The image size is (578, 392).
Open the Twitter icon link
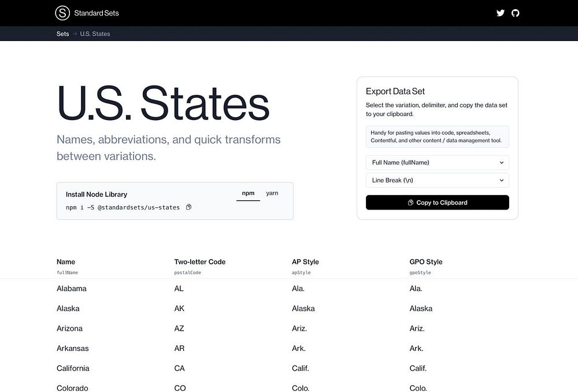pos(501,13)
